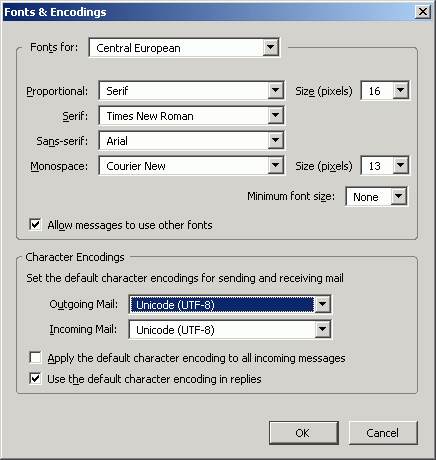Viewport: 436px width, 460px height.
Task: Confirm settings with the OK button
Action: pos(304,433)
